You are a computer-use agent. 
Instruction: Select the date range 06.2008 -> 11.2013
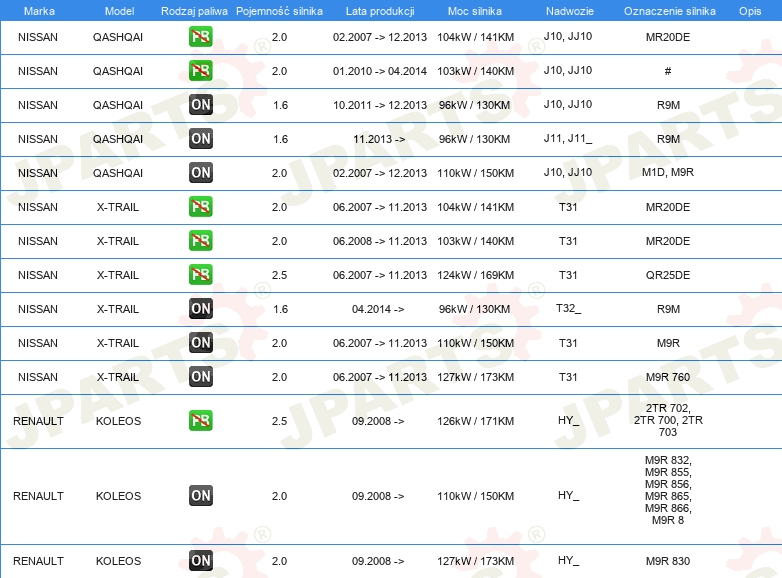click(x=380, y=241)
